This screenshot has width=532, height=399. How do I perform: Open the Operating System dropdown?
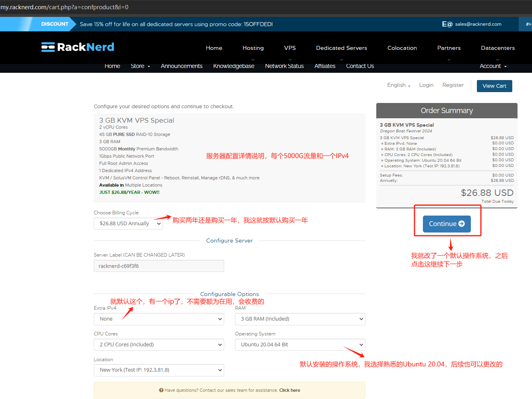300,345
